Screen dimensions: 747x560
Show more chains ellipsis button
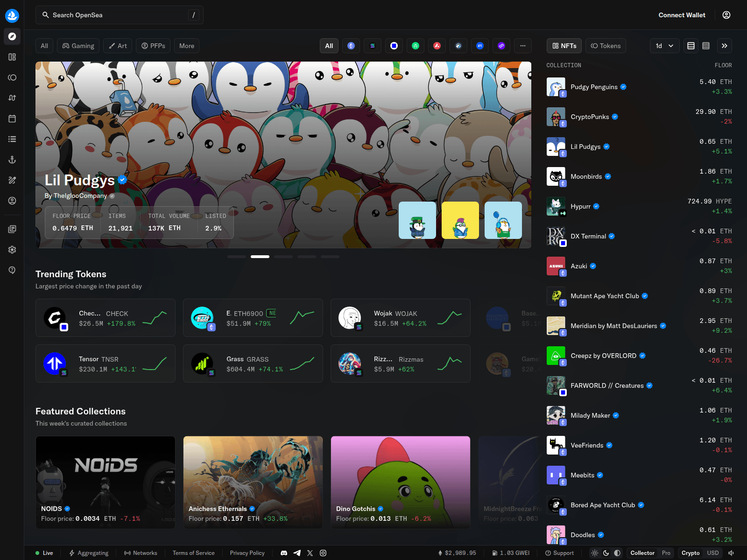click(523, 46)
